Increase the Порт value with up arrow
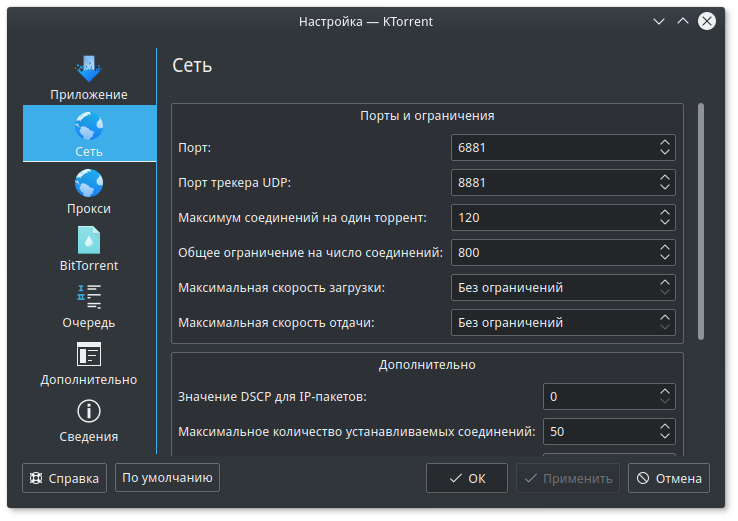This screenshot has width=738, height=521. [665, 143]
